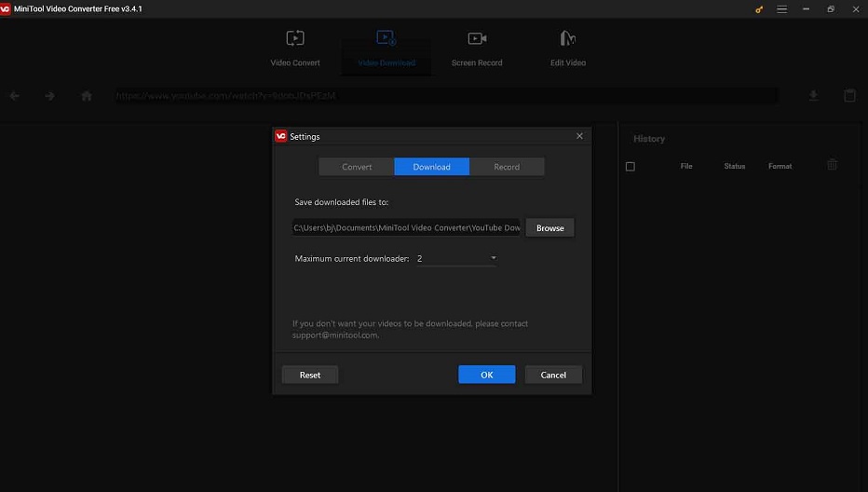
Task: Switch to the Convert settings tab
Action: pyautogui.click(x=357, y=167)
